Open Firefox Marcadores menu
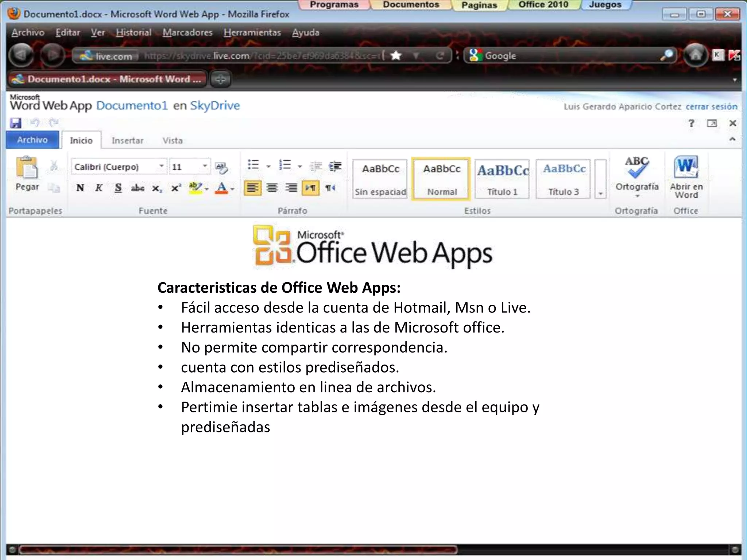Viewport: 747px width, 560px height. [x=187, y=32]
